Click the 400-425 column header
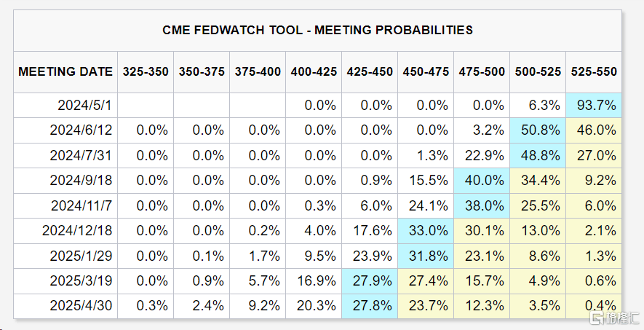644x330 pixels. pos(314,71)
